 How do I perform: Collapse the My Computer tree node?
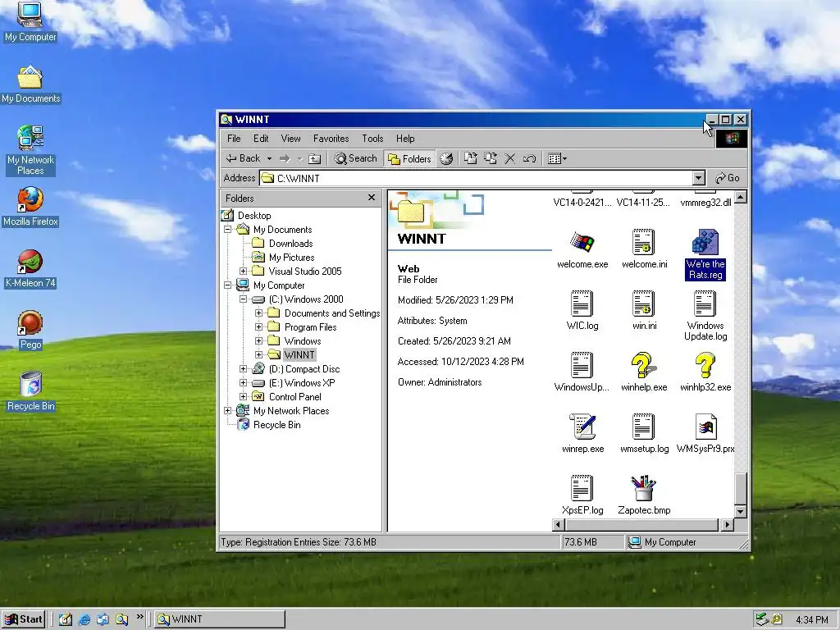click(228, 285)
